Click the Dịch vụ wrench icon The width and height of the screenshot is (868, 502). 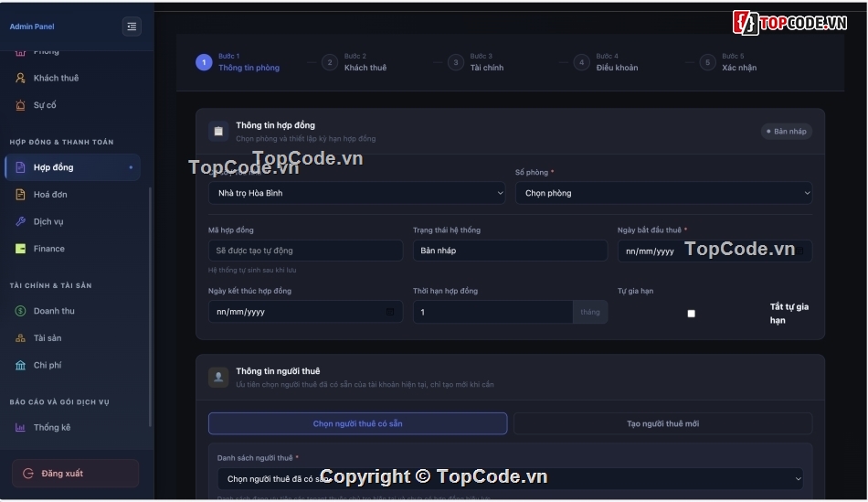(x=20, y=221)
